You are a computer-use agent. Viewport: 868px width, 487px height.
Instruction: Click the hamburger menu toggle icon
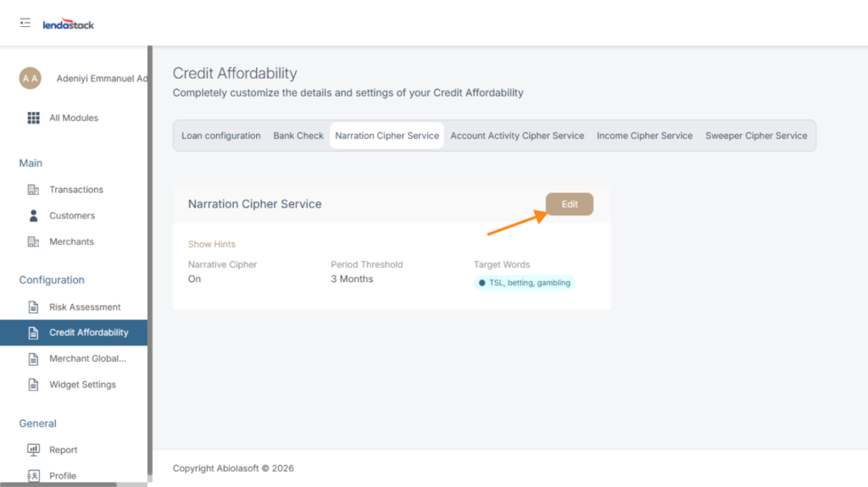pyautogui.click(x=25, y=23)
